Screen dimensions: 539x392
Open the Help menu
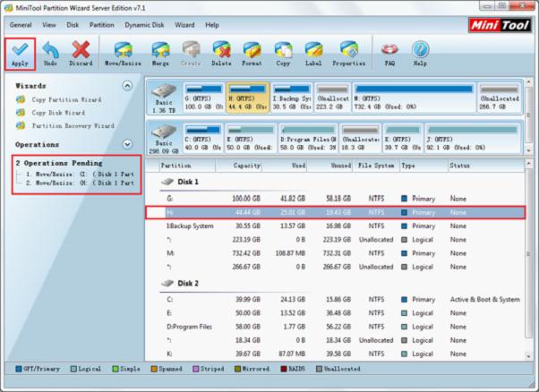(212, 25)
